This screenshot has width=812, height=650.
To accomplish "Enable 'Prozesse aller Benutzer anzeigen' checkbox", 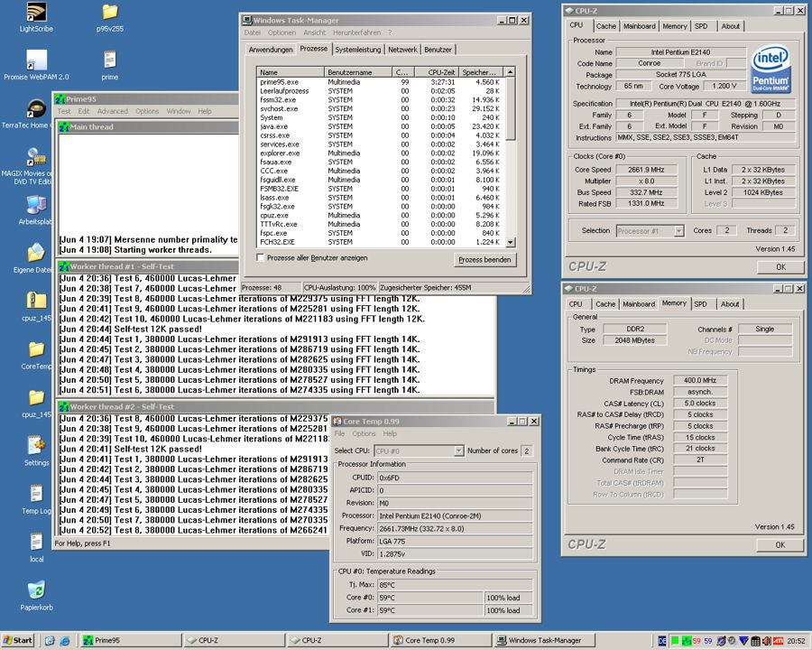I will click(261, 257).
